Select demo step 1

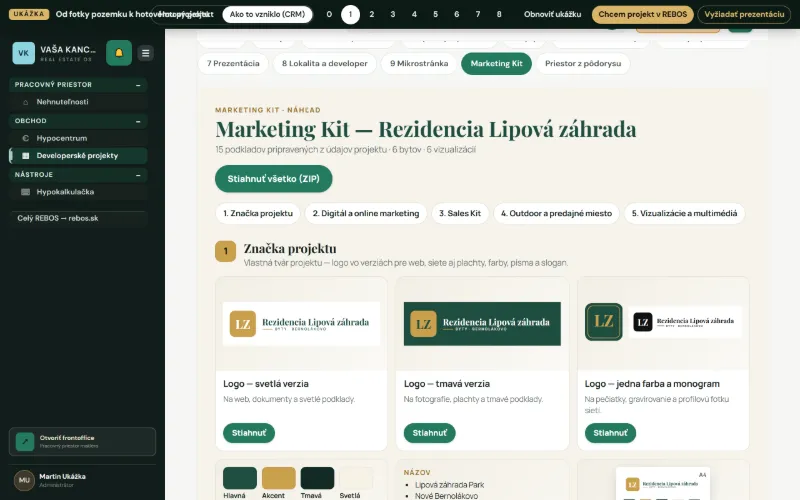coord(351,14)
